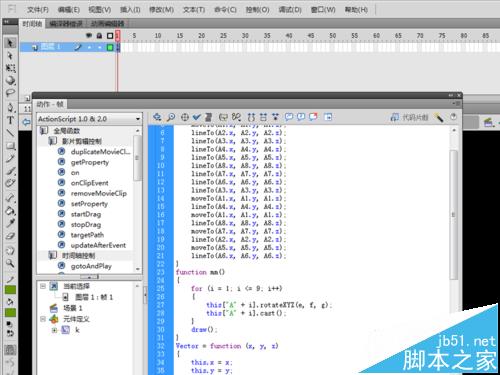Collapse the 元件定义 tree node

[x=43, y=319]
